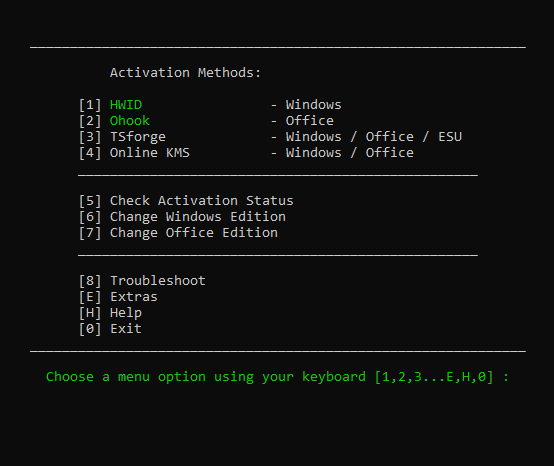This screenshot has width=554, height=466.
Task: Click the [1] bracket label
Action: coord(90,105)
